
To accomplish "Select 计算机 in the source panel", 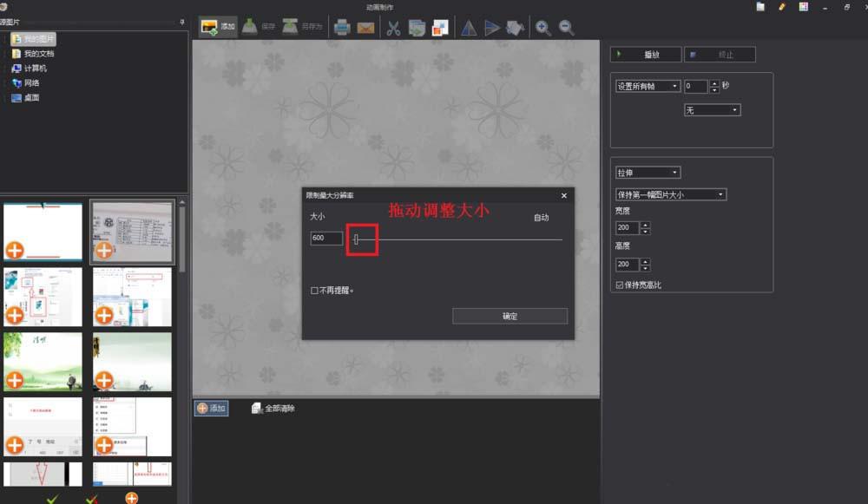I will [x=35, y=69].
